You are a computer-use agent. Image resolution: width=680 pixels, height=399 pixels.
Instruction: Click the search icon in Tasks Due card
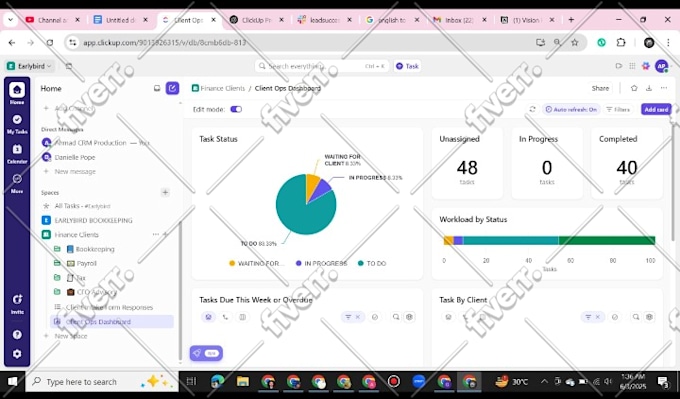pyautogui.click(x=396, y=317)
